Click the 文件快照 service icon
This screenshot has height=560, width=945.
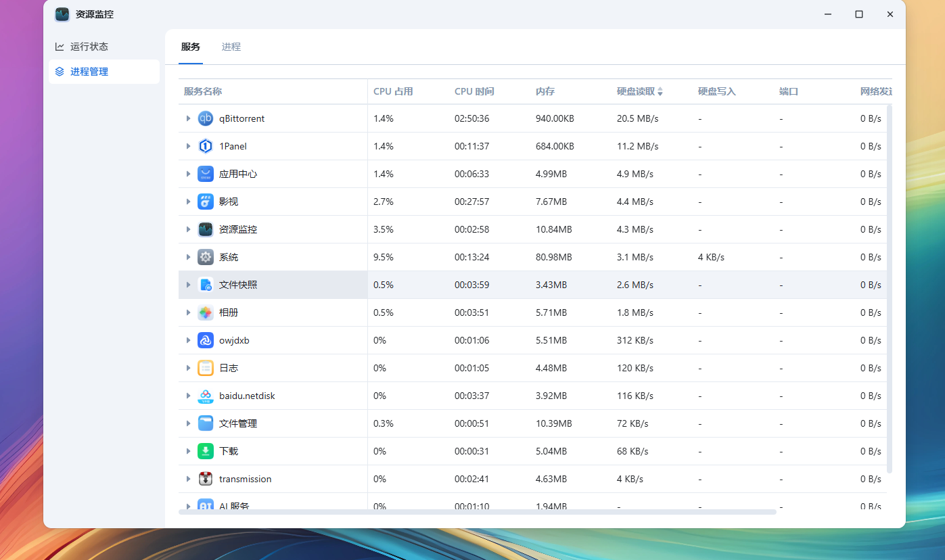(206, 285)
